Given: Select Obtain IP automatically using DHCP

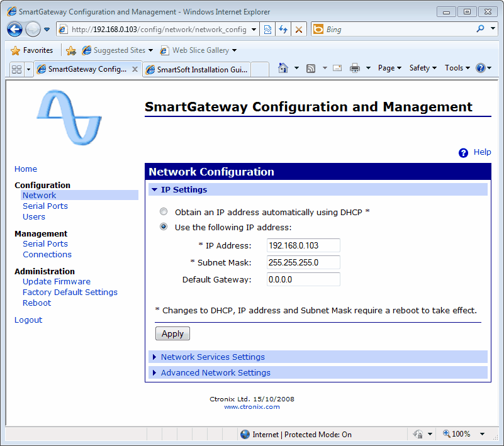Looking at the screenshot, I should (164, 211).
